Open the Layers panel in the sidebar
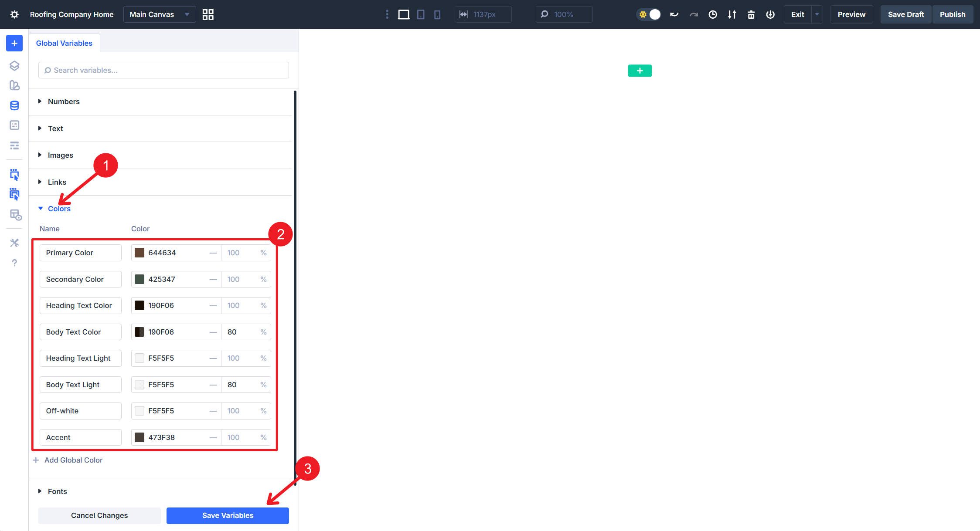The image size is (980, 531). [x=14, y=65]
